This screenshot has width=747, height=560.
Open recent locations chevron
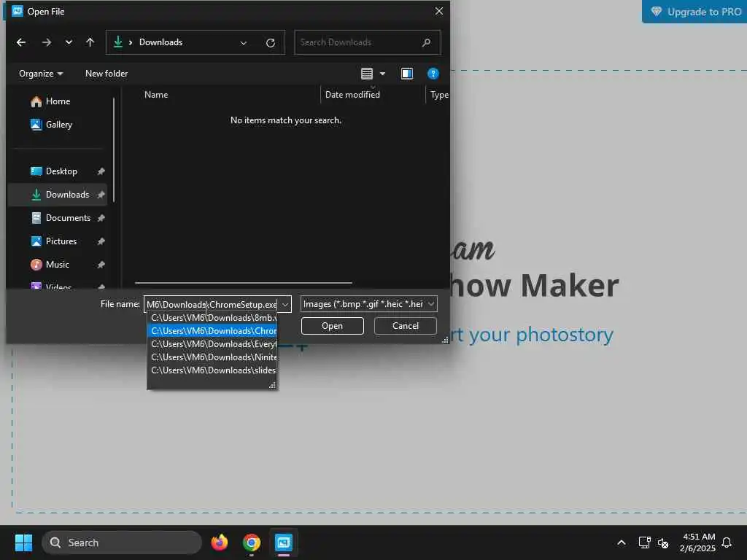(69, 42)
